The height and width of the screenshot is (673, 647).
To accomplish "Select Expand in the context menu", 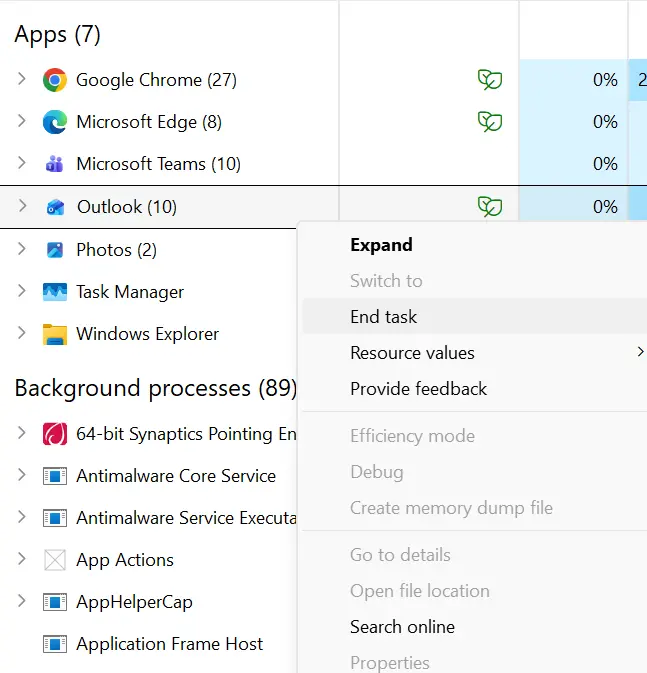I will click(381, 245).
